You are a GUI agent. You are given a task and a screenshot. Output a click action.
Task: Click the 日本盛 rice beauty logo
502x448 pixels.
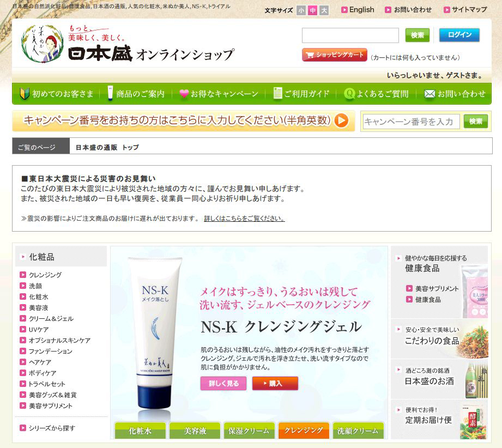[41, 44]
